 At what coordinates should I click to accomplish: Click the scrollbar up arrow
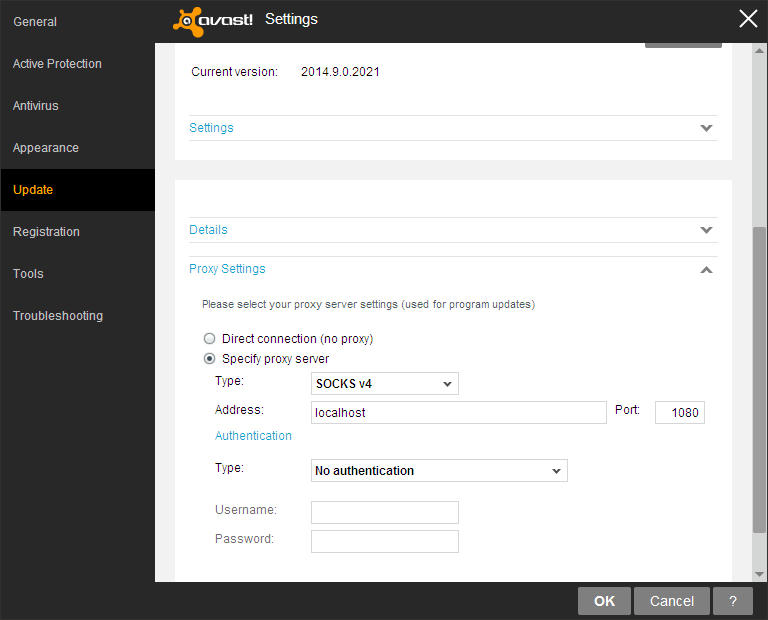pyautogui.click(x=759, y=50)
